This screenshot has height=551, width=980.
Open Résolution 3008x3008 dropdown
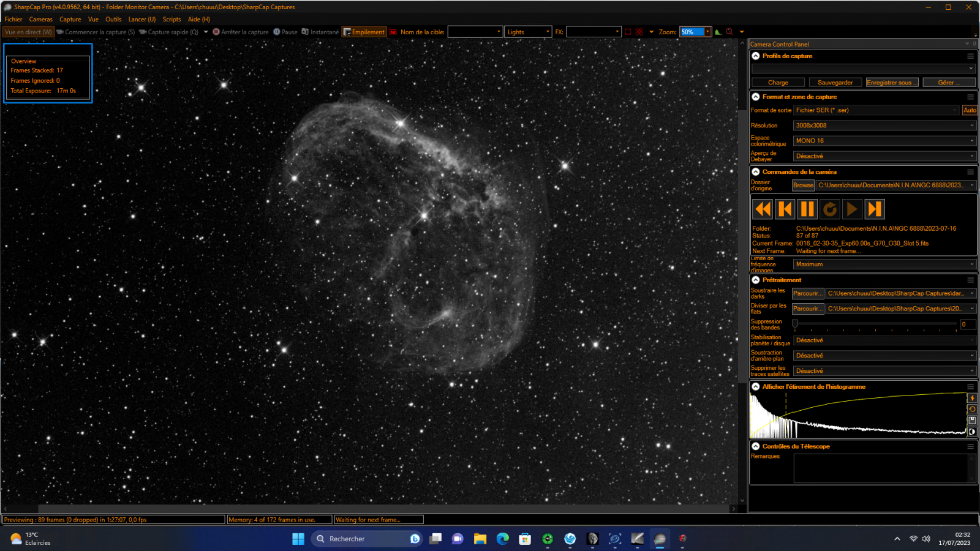884,126
